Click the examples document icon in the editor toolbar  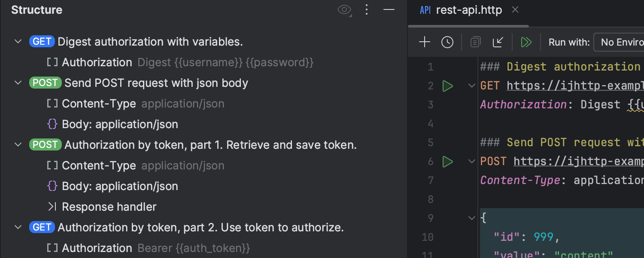pyautogui.click(x=475, y=42)
